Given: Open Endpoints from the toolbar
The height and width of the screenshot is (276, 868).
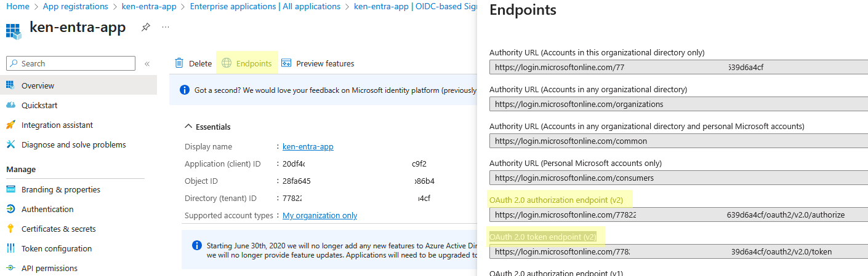Looking at the screenshot, I should point(247,63).
